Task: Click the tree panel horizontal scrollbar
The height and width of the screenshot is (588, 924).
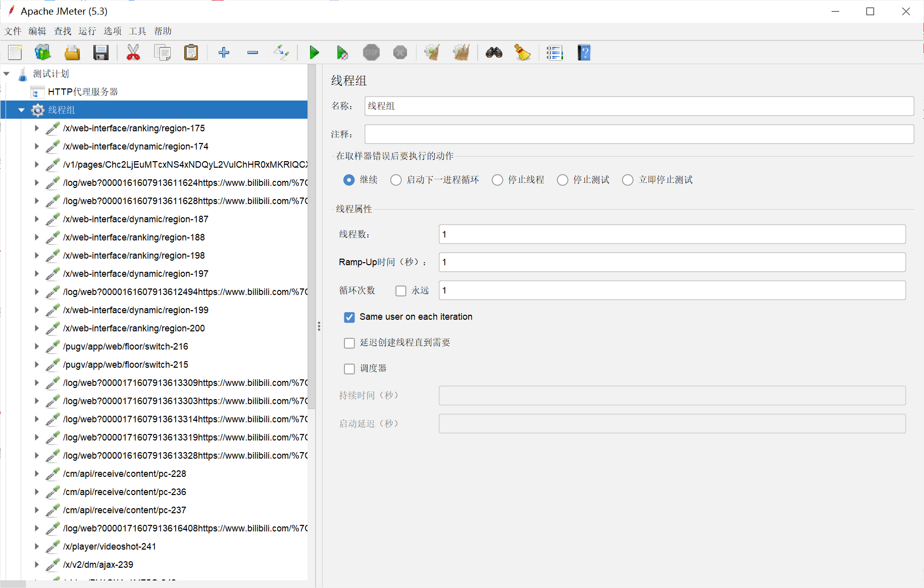Action: pyautogui.click(x=13, y=584)
